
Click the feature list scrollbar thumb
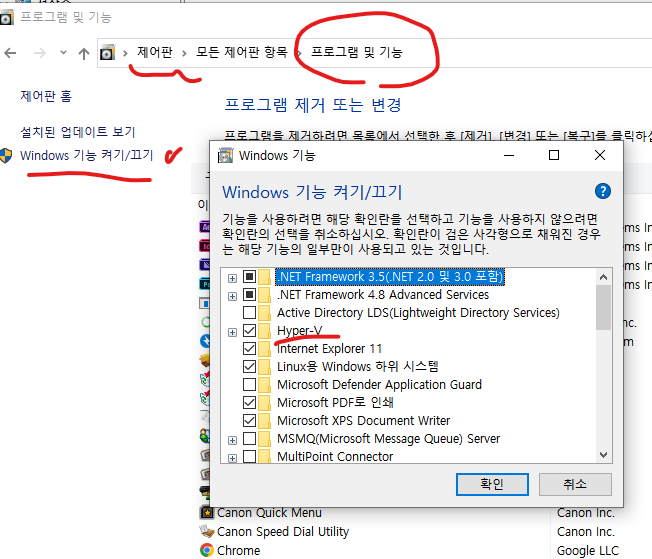[603, 307]
